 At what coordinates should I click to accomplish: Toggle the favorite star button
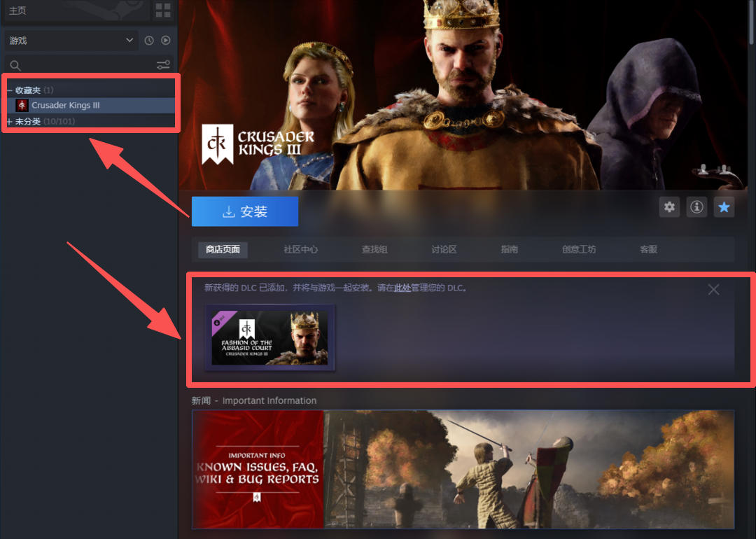pyautogui.click(x=724, y=207)
